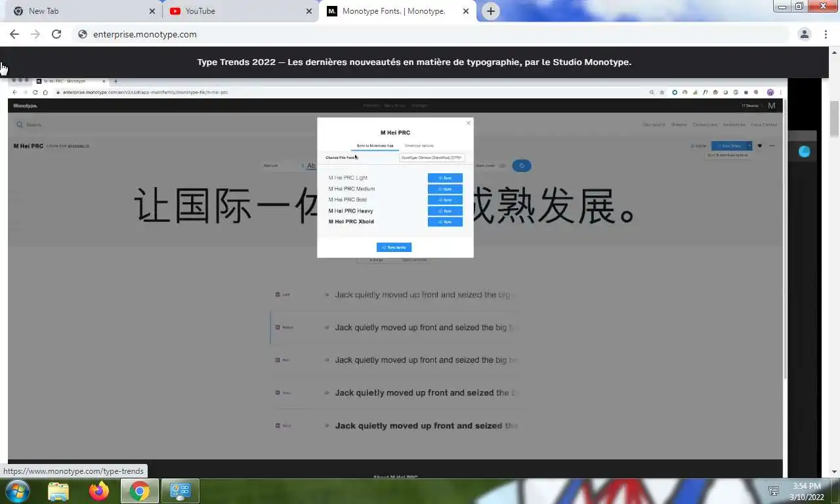Click the search magnifier icon in video page
This screenshot has width=840, height=504.
20,125
